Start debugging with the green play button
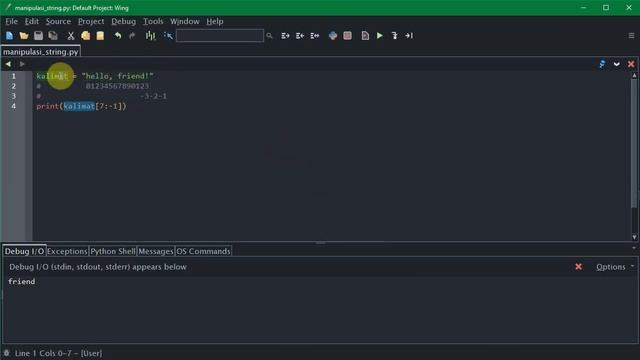The width and height of the screenshot is (640, 360). click(x=380, y=36)
